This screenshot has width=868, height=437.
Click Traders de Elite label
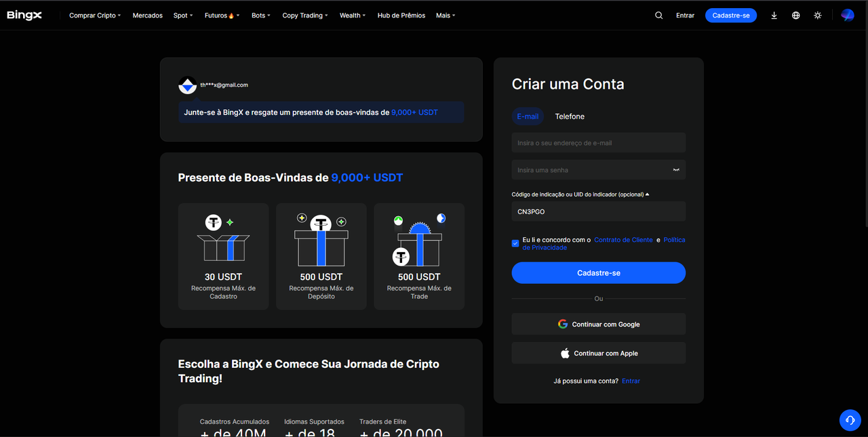click(383, 421)
